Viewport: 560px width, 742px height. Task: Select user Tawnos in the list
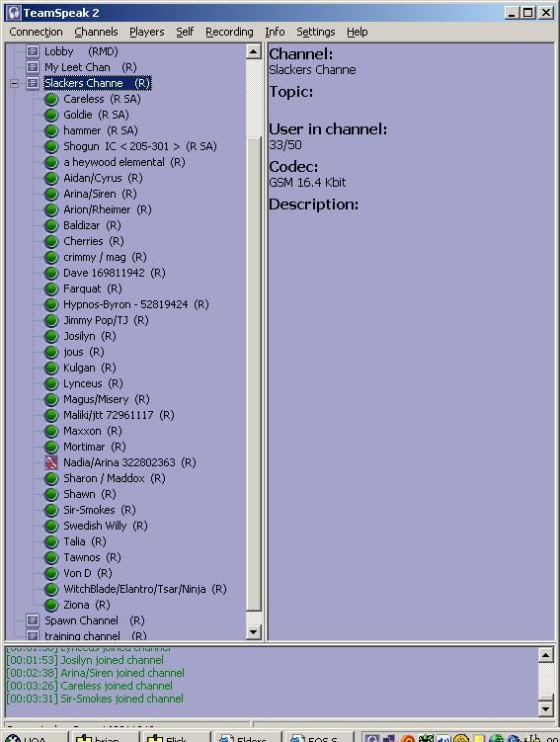pos(92,557)
